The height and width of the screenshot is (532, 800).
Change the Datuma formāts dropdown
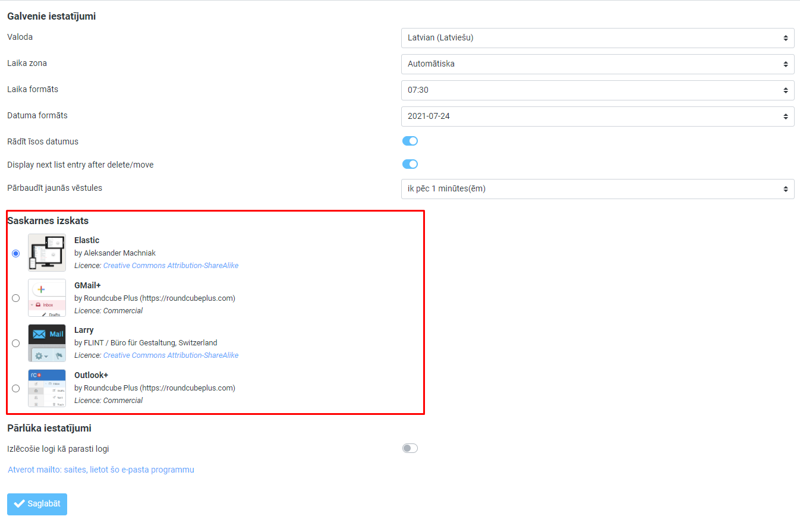coord(597,116)
